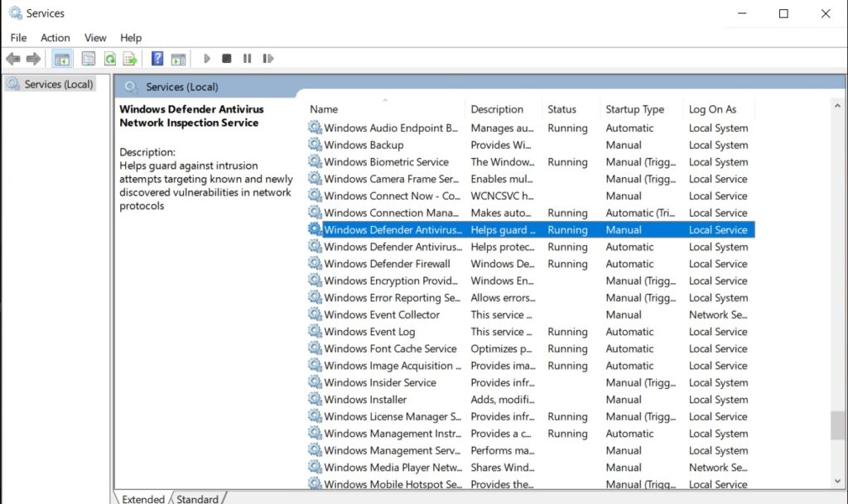Open Help using the question mark icon
848x504 pixels.
157,58
